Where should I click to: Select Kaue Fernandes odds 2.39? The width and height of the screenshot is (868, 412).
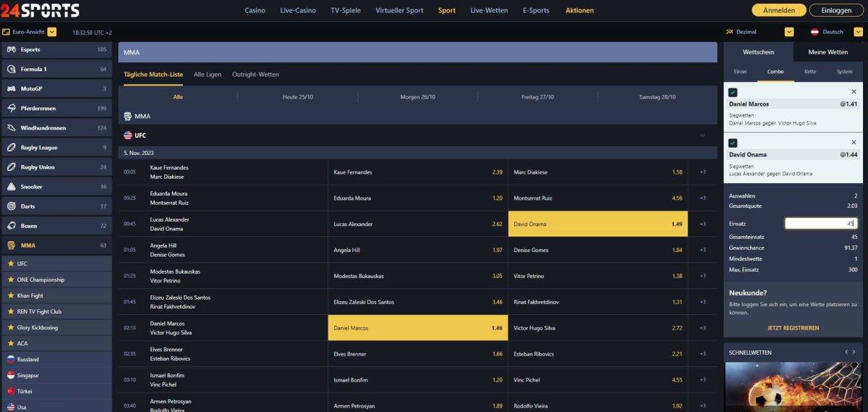coord(418,172)
